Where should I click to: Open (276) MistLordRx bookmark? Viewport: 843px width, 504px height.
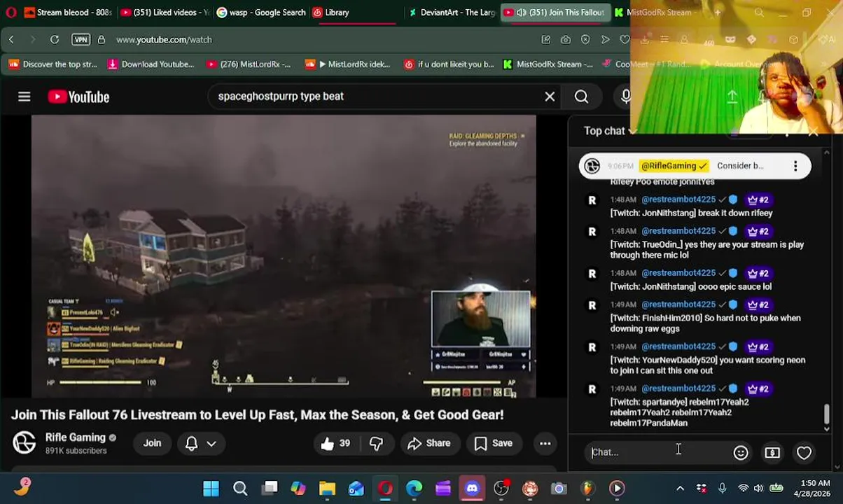(x=248, y=64)
